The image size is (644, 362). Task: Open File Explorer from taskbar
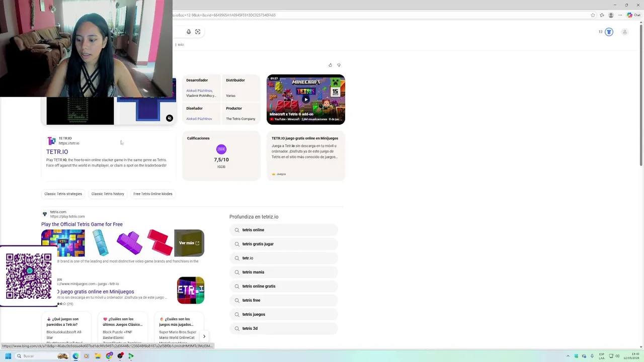(x=98, y=356)
